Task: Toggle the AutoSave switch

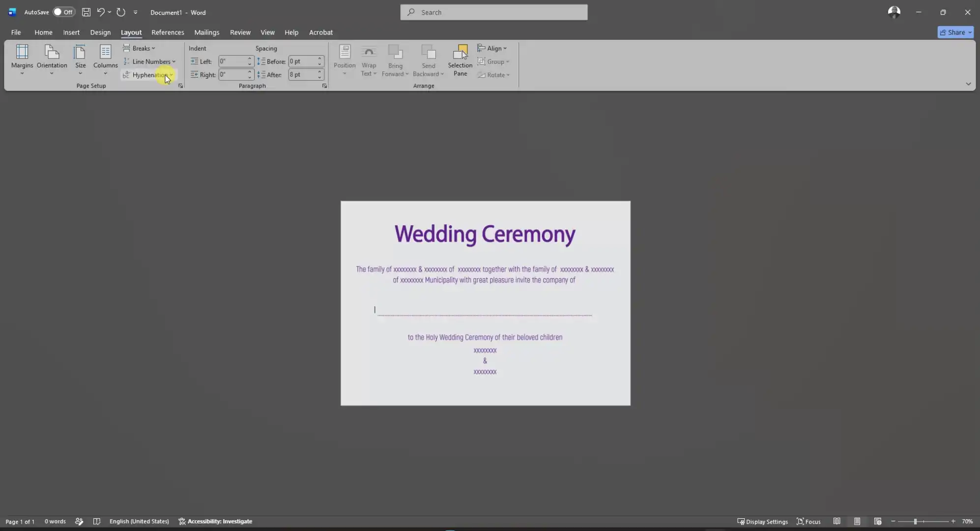Action: coord(64,12)
